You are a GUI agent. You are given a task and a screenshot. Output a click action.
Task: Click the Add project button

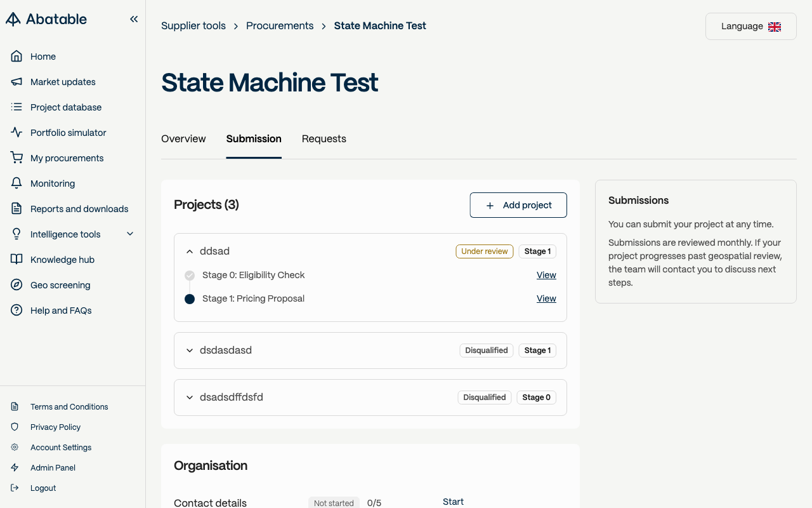[x=518, y=205]
